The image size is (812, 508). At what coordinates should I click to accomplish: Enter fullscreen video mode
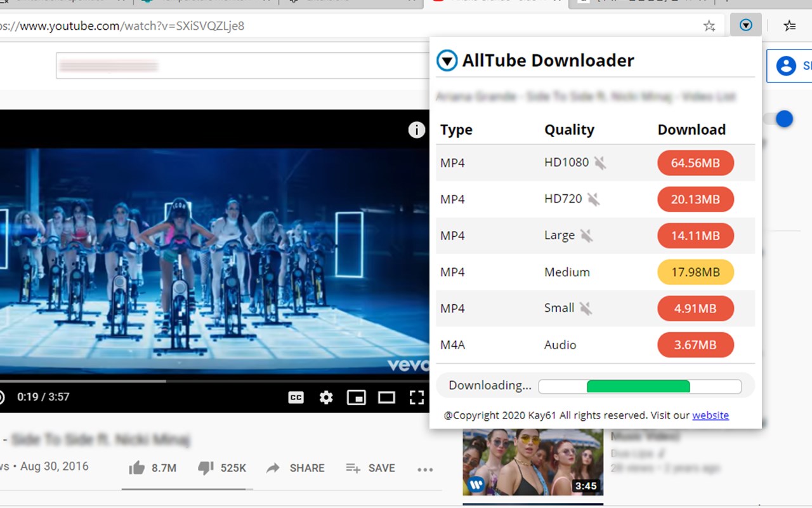click(x=416, y=398)
